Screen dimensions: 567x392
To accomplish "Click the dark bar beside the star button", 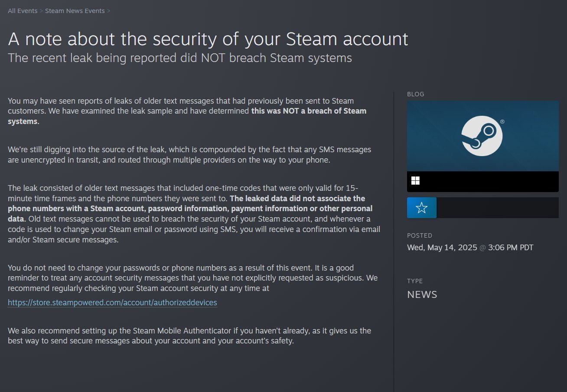I will [498, 208].
